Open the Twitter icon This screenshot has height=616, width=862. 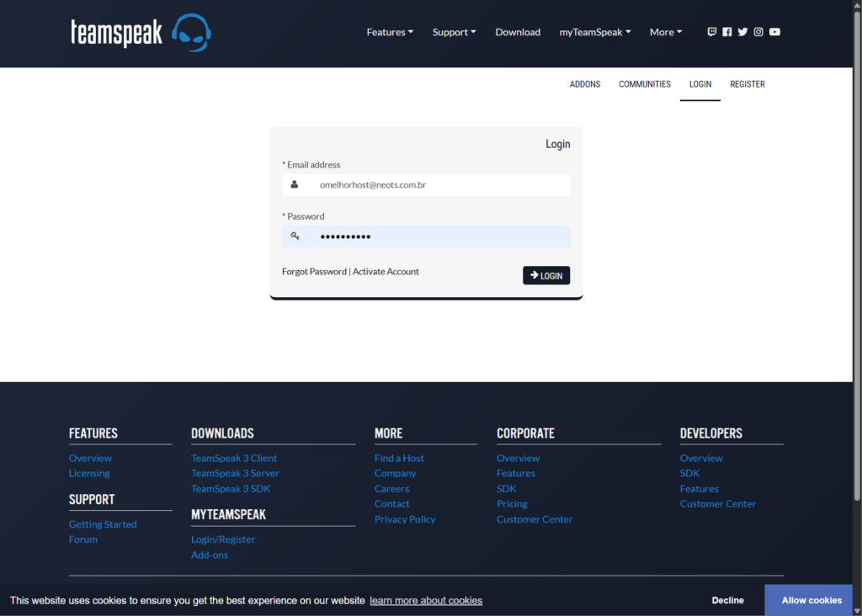(742, 31)
